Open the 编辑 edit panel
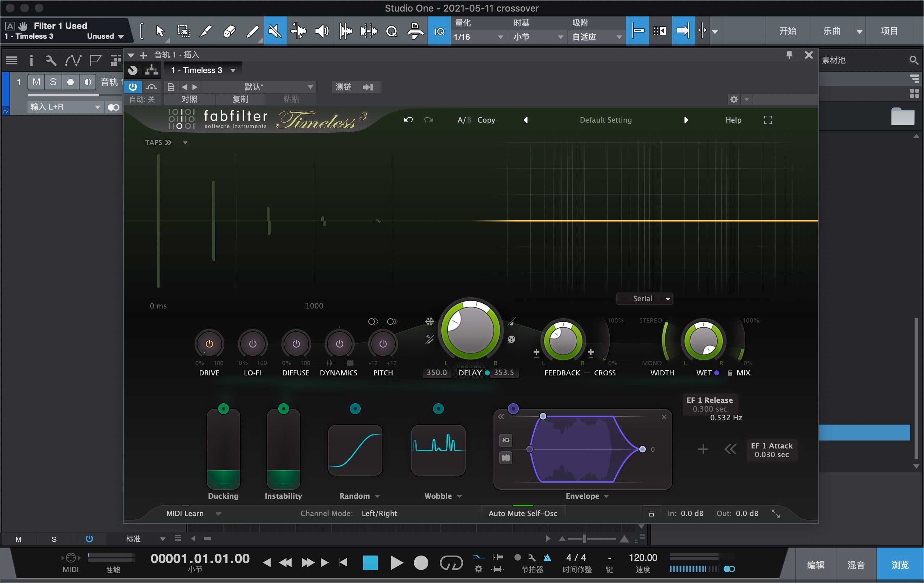Viewport: 924px width, 583px height. [x=816, y=564]
